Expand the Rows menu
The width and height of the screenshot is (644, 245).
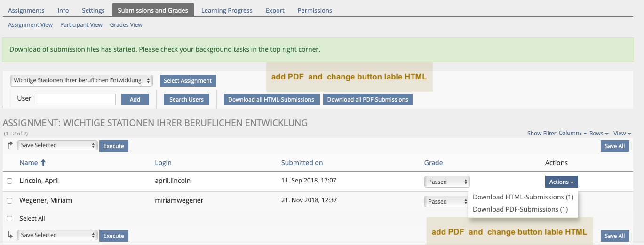point(599,134)
